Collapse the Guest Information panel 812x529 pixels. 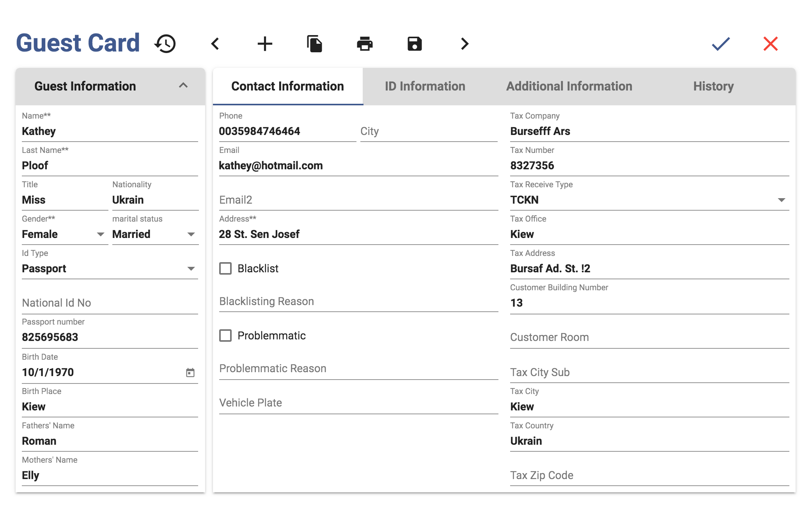coord(183,86)
